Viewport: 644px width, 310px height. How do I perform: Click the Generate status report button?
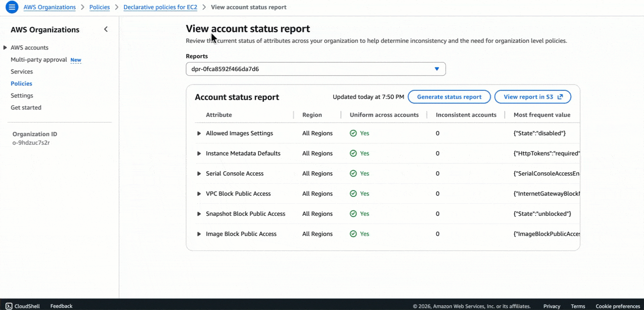coord(449,97)
